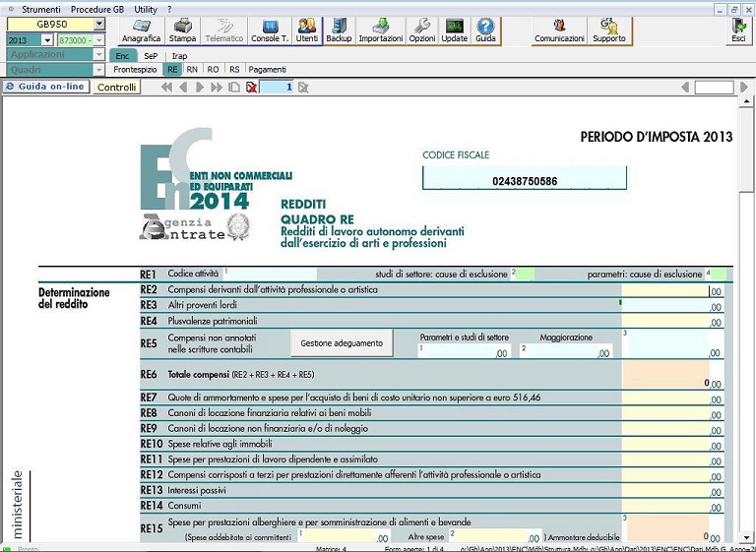This screenshot has width=756, height=552.
Task: Click the parametri cause di esclusione field
Action: [x=718, y=275]
